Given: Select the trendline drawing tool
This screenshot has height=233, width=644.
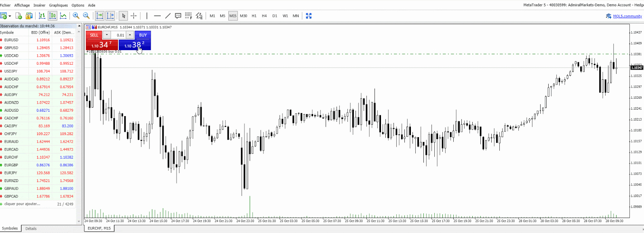Looking at the screenshot, I should click(x=168, y=16).
